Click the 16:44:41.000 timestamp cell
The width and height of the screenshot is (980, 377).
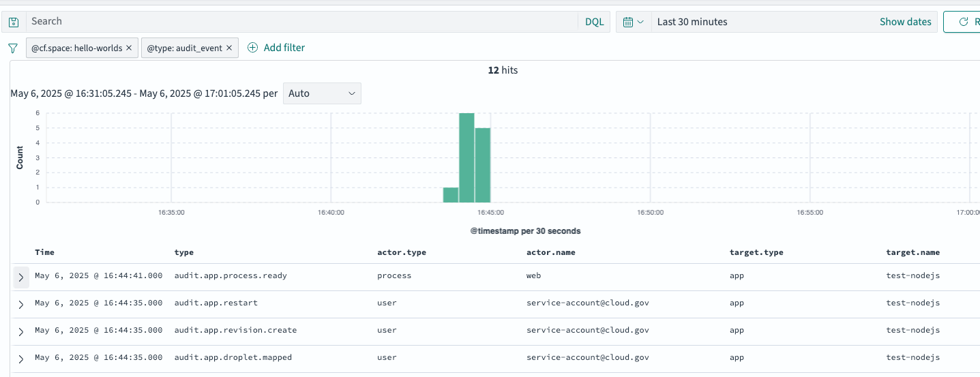click(x=99, y=276)
